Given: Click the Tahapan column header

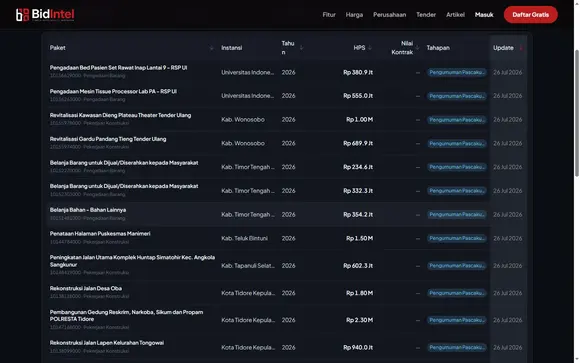Looking at the screenshot, I should (438, 48).
